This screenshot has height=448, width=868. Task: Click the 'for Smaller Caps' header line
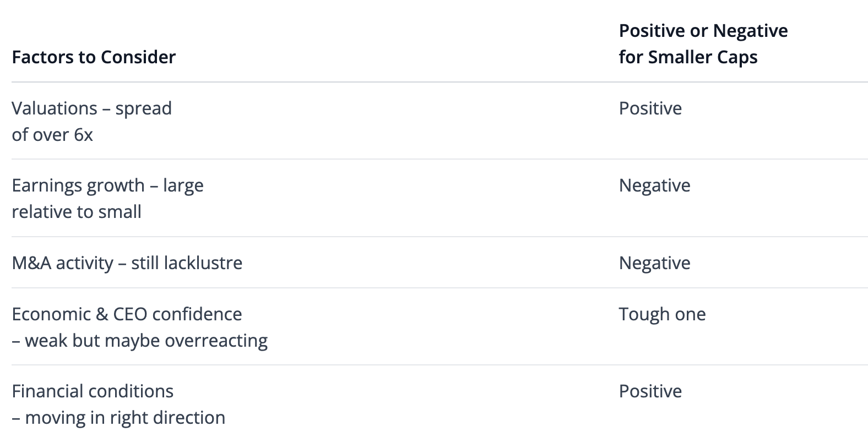688,57
